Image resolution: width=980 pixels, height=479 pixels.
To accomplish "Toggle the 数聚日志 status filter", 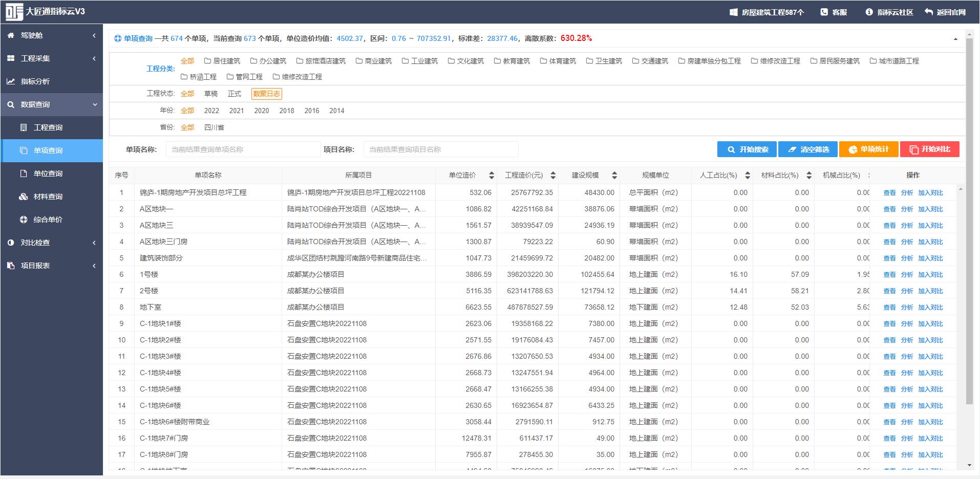I will click(x=267, y=94).
